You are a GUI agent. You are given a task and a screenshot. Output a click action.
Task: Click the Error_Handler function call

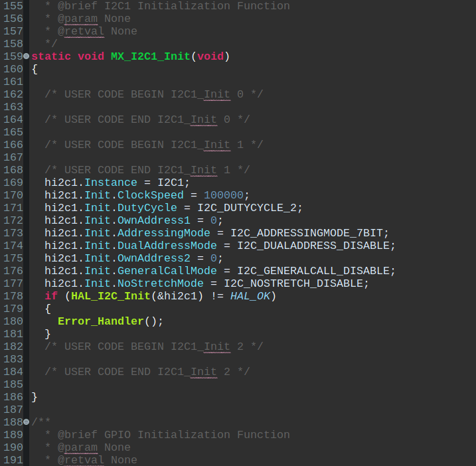pyautogui.click(x=100, y=321)
